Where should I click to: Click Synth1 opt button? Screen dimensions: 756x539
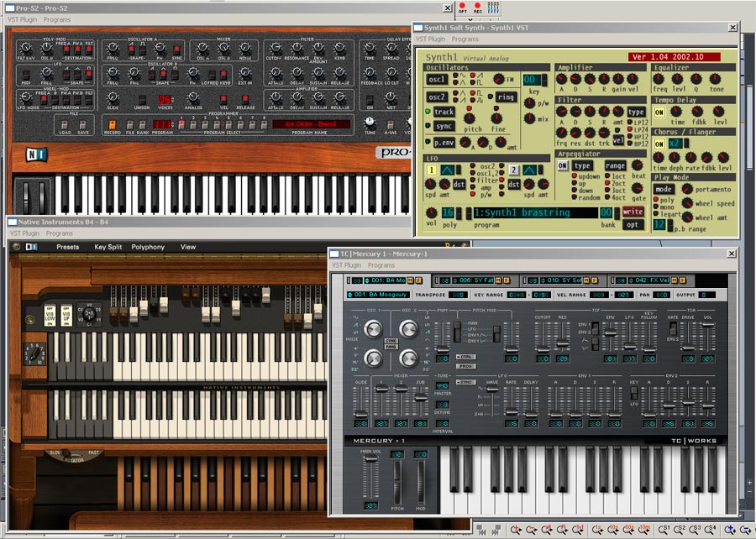(633, 224)
